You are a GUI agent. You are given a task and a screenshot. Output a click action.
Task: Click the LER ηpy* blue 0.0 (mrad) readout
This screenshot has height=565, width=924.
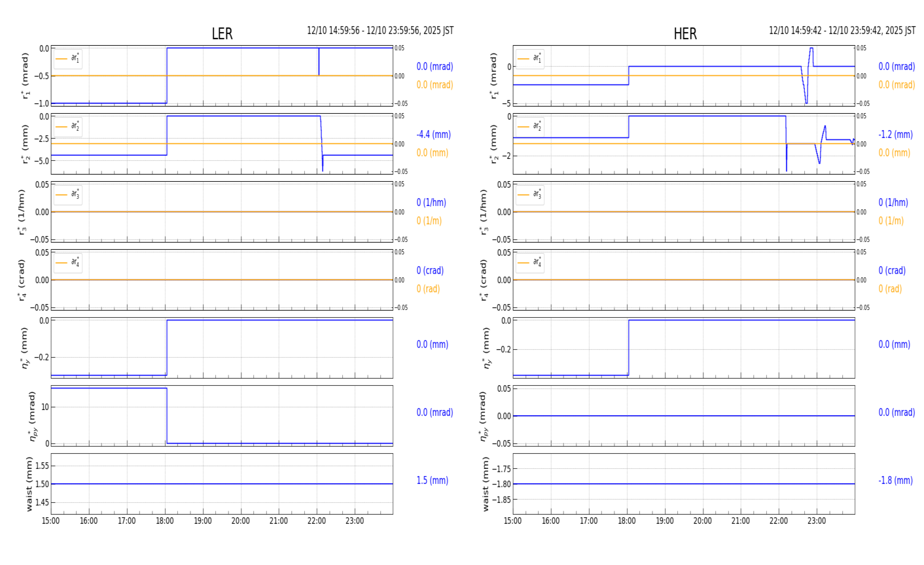(x=435, y=413)
